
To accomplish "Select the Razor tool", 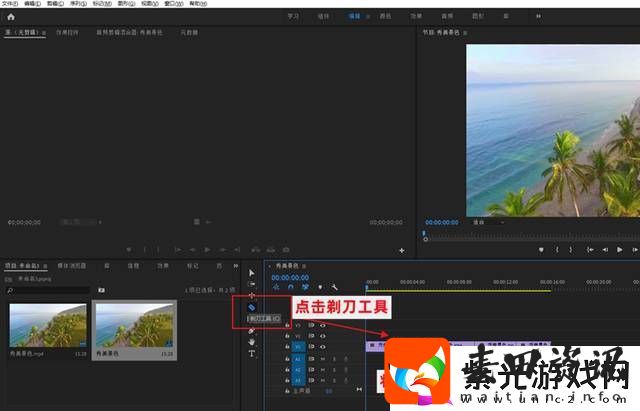I will (252, 307).
